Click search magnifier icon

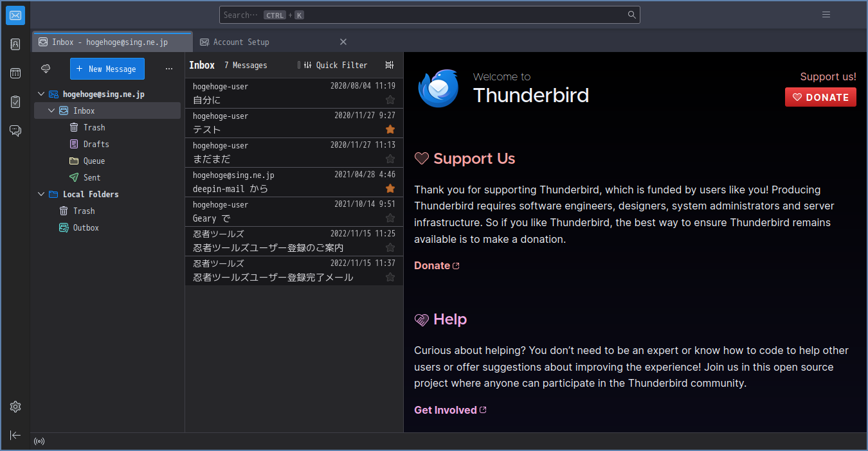pos(632,15)
